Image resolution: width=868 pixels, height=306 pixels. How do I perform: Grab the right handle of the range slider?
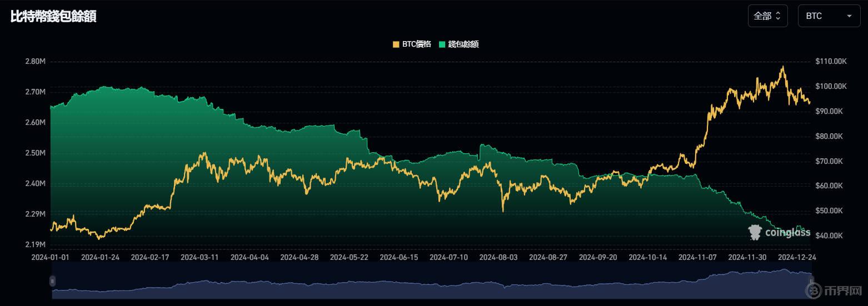pyautogui.click(x=812, y=282)
